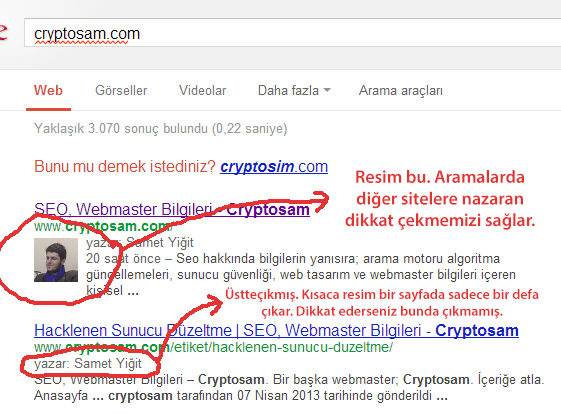Click www.cryptosam.com green URL
The height and width of the screenshot is (414, 561).
(x=103, y=227)
